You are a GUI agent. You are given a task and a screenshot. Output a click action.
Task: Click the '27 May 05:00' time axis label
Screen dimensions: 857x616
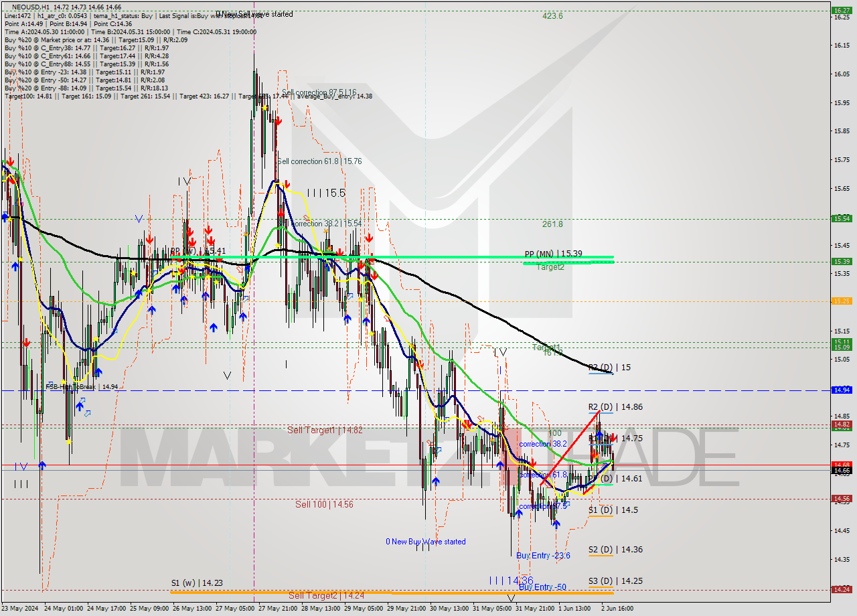tap(236, 609)
